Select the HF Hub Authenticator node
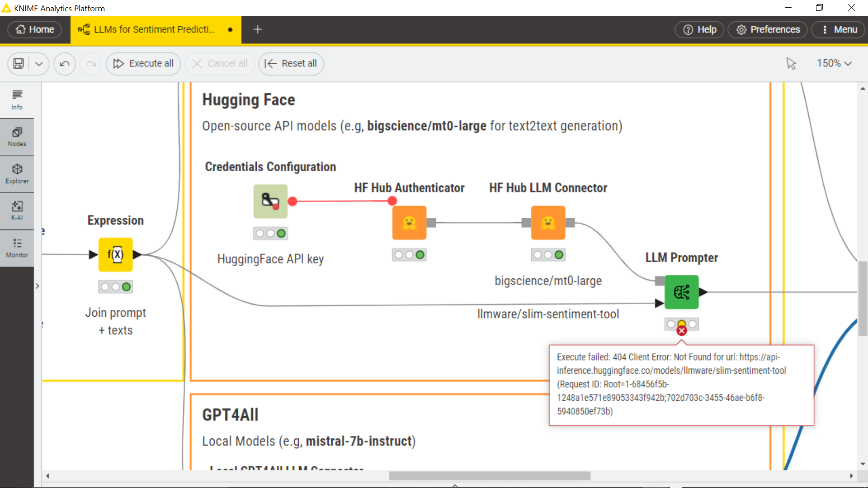 (x=409, y=223)
